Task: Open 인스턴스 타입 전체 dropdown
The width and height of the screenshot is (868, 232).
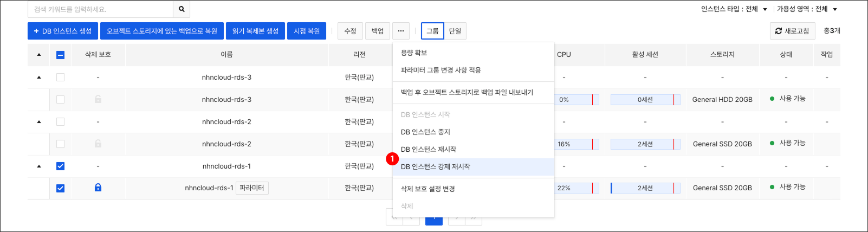Action: [734, 9]
